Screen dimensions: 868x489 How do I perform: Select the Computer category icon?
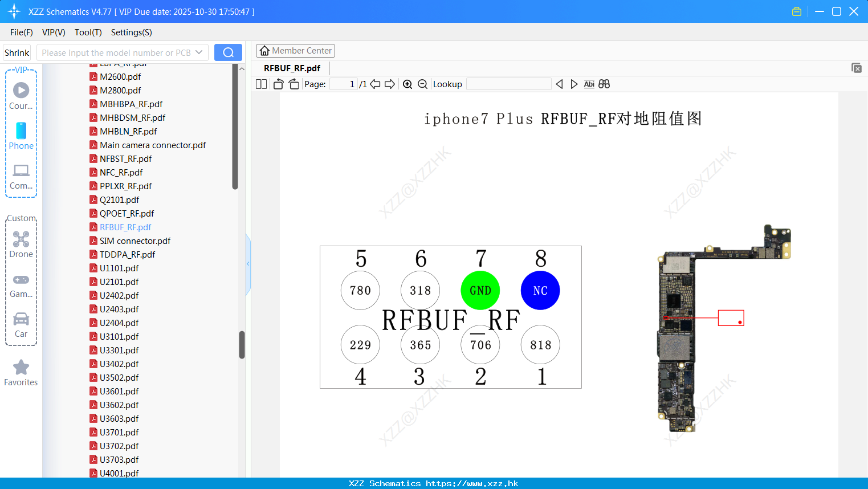pos(21,170)
